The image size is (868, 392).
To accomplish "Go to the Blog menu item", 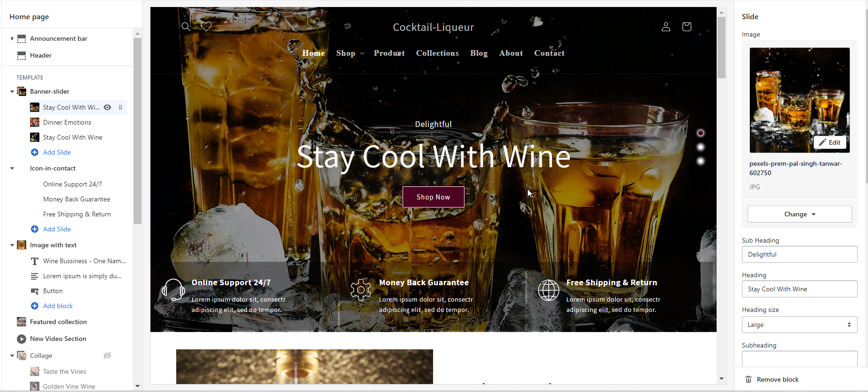I will click(x=479, y=53).
